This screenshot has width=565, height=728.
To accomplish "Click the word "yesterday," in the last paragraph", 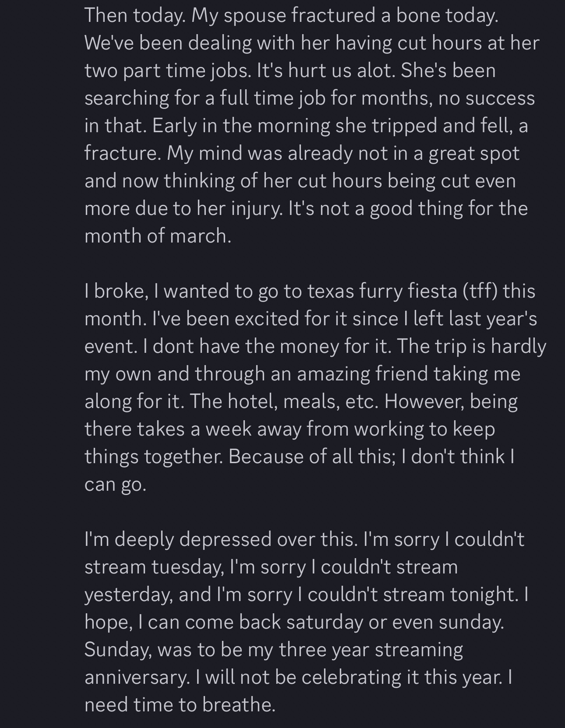I will tap(128, 594).
